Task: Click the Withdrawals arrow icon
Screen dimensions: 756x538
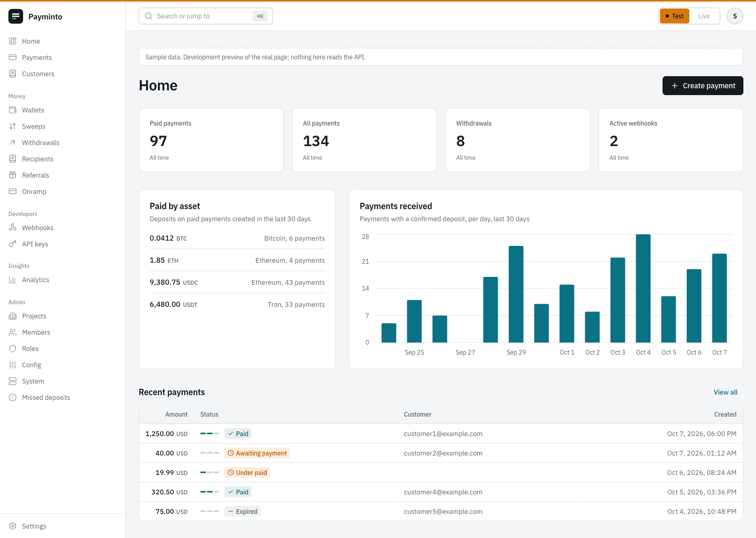Action: (13, 142)
